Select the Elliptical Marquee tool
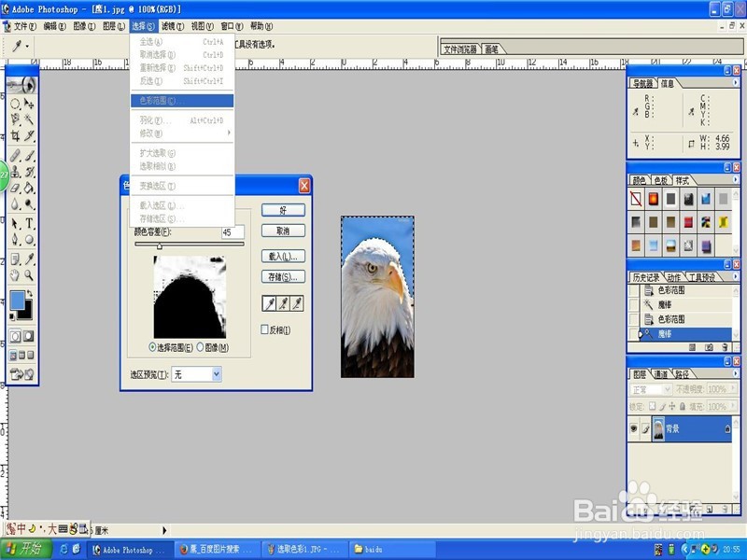 point(15,104)
